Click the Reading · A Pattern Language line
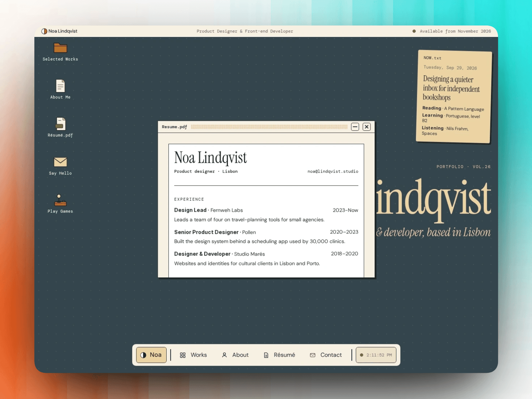The width and height of the screenshot is (532, 399). pos(453,109)
